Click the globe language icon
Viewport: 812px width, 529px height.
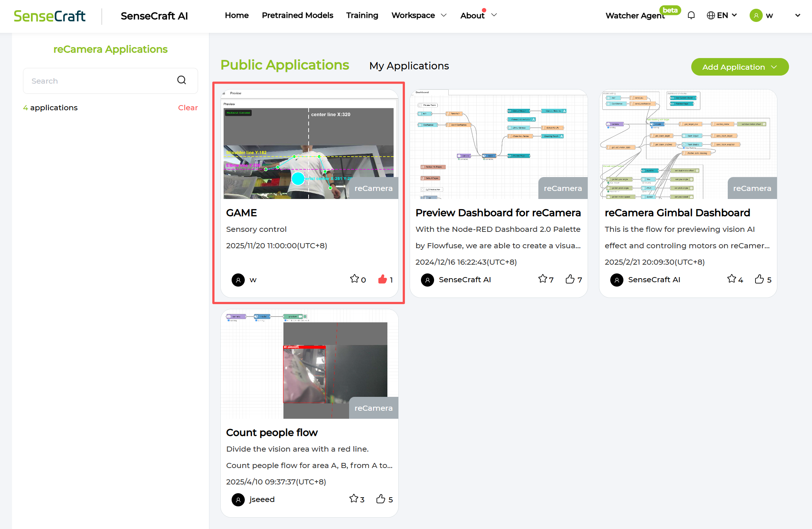[711, 15]
